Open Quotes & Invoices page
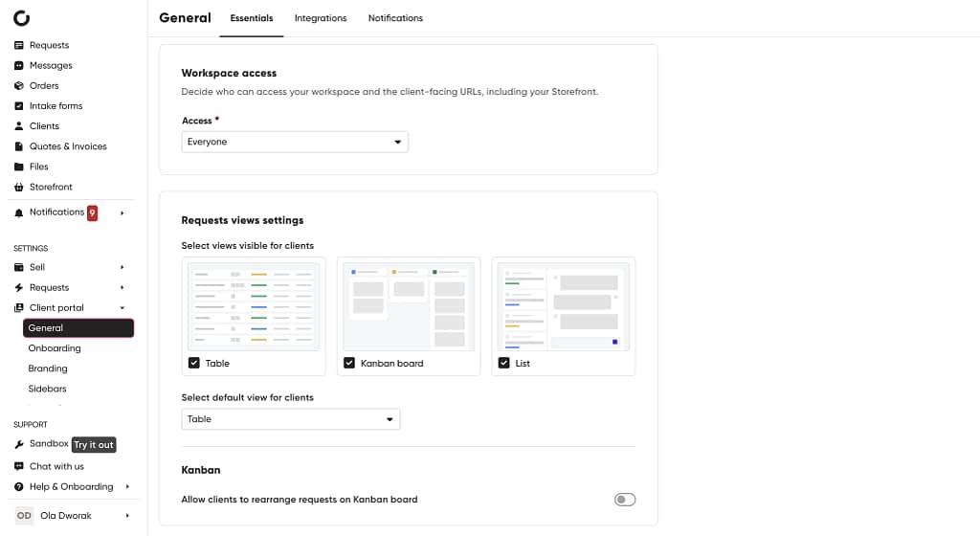 coord(68,146)
